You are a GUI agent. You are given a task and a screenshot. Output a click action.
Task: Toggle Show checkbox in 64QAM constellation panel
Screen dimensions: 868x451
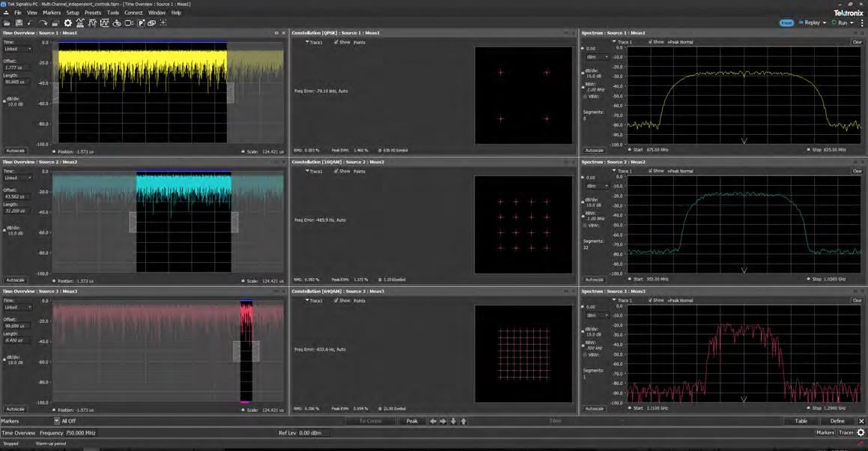point(336,300)
